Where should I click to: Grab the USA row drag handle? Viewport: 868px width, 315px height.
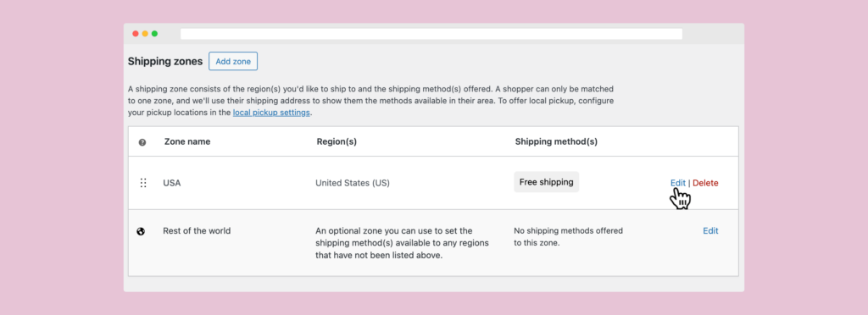click(143, 183)
